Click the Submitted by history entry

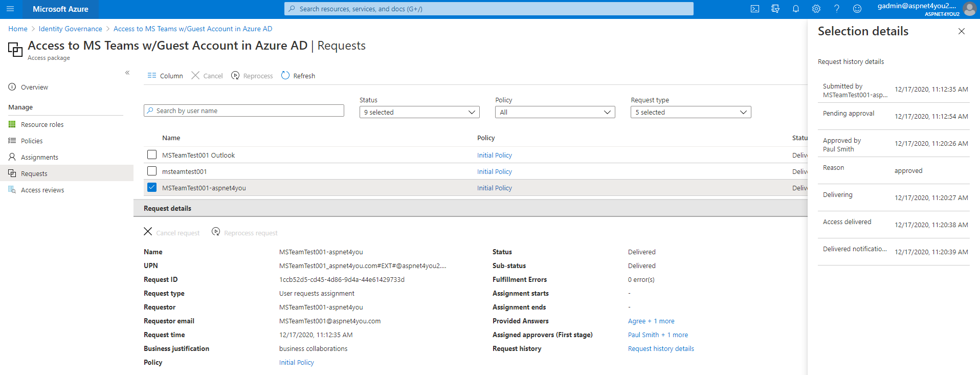pyautogui.click(x=894, y=89)
